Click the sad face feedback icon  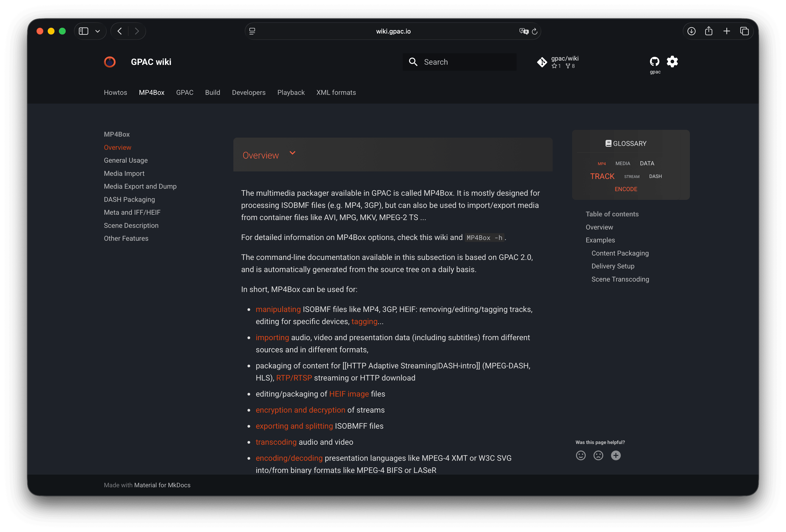598,456
